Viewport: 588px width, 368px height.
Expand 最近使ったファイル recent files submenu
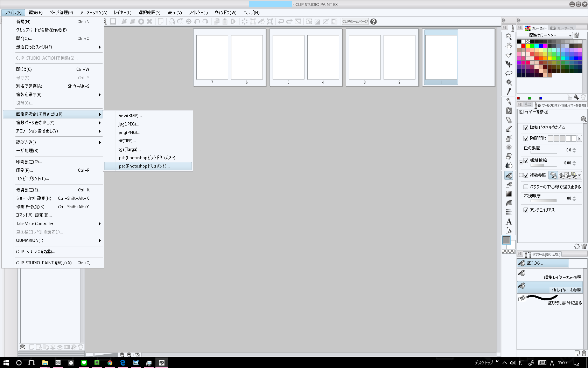52,47
